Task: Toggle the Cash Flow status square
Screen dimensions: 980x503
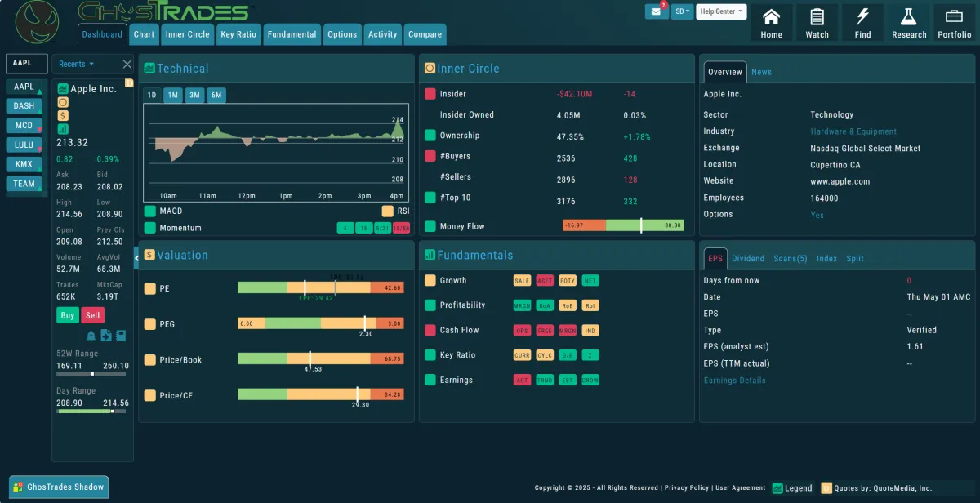Action: 430,331
